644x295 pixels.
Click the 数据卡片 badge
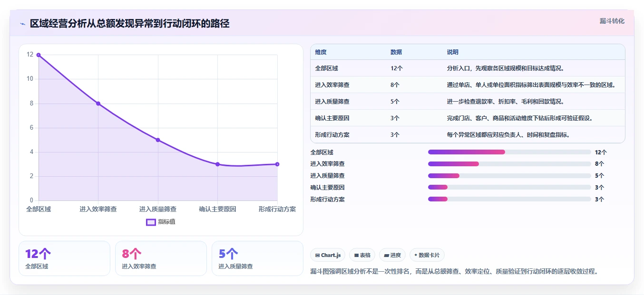pyautogui.click(x=427, y=255)
